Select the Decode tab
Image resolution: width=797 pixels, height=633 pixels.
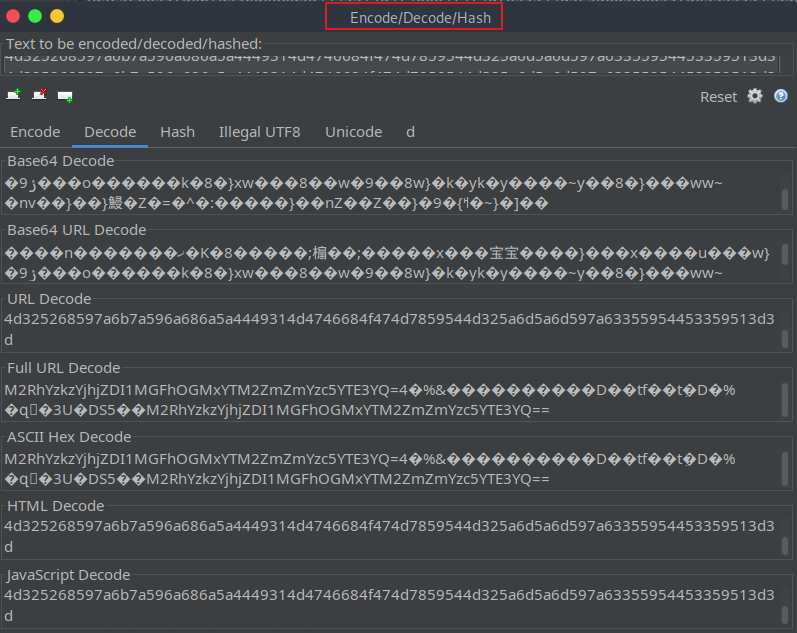click(x=110, y=132)
